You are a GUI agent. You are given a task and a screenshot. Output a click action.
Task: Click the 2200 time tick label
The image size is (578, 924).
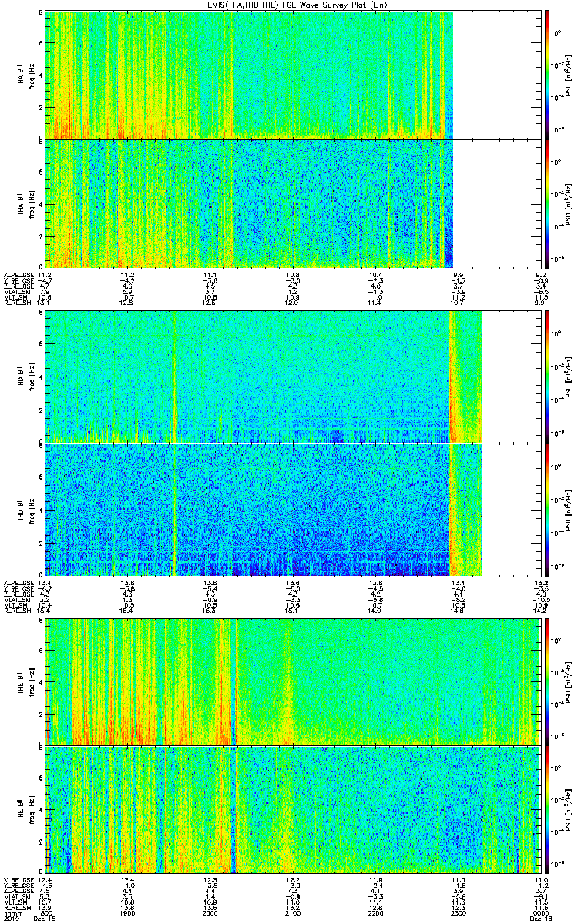point(375,912)
